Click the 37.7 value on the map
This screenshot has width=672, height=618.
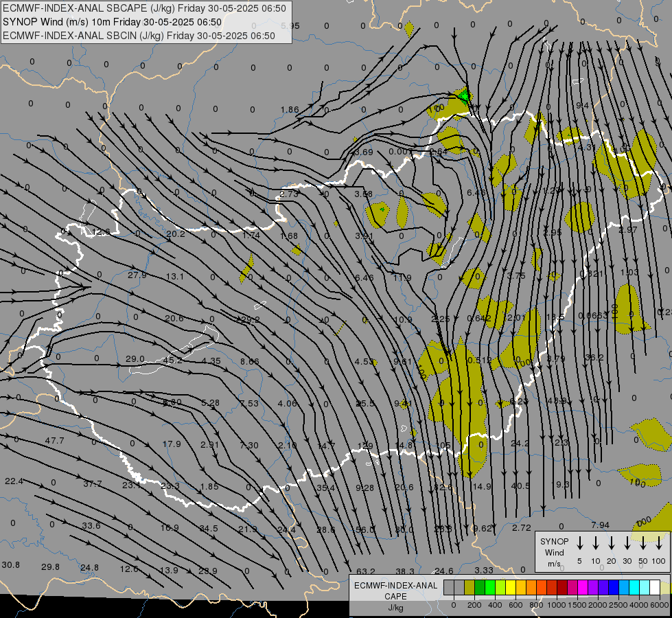pyautogui.click(x=93, y=484)
